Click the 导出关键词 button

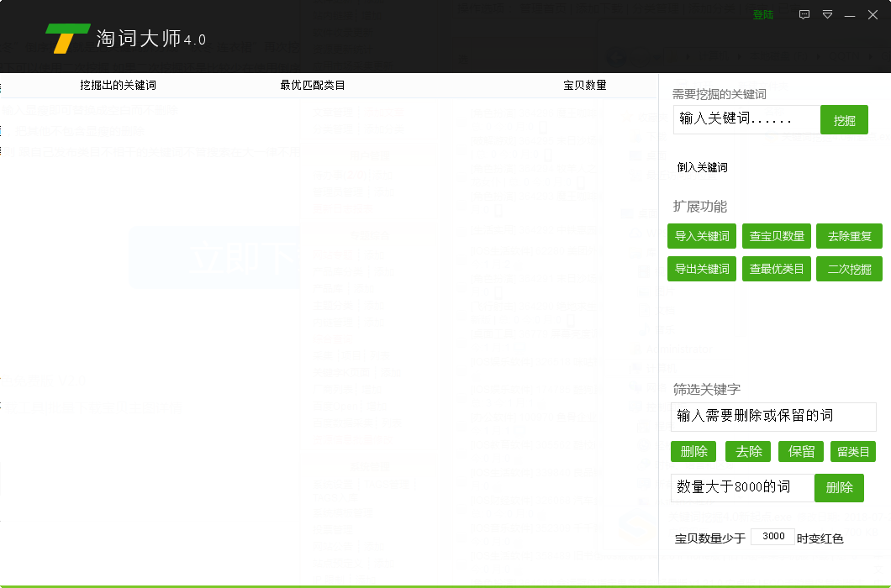(702, 269)
